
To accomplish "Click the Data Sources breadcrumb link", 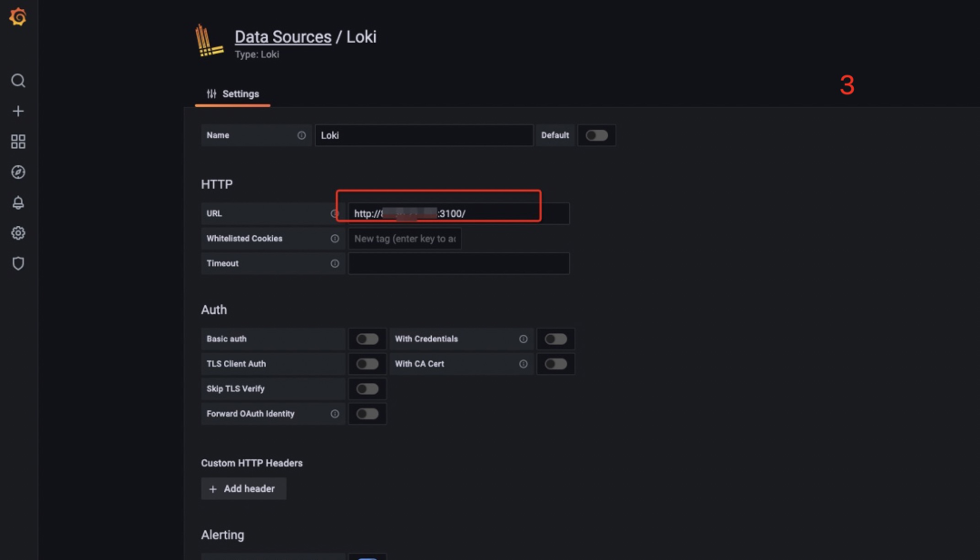I will tap(282, 37).
